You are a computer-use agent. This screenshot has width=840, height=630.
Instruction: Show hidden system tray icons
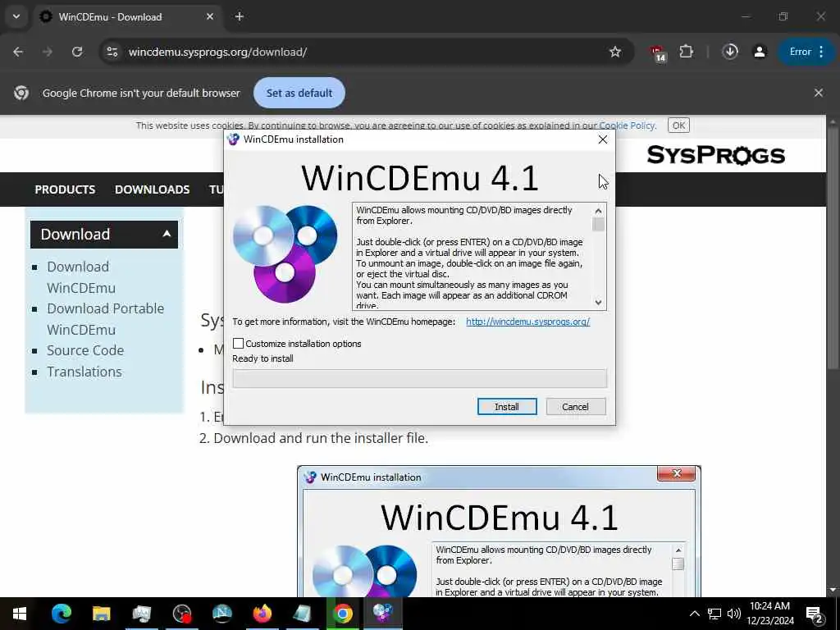[694, 614]
